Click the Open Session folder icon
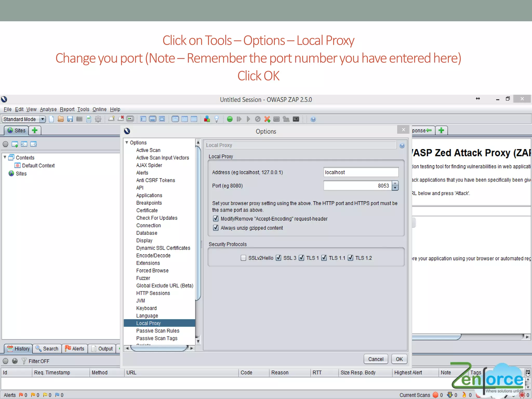The image size is (532, 399). [x=61, y=119]
